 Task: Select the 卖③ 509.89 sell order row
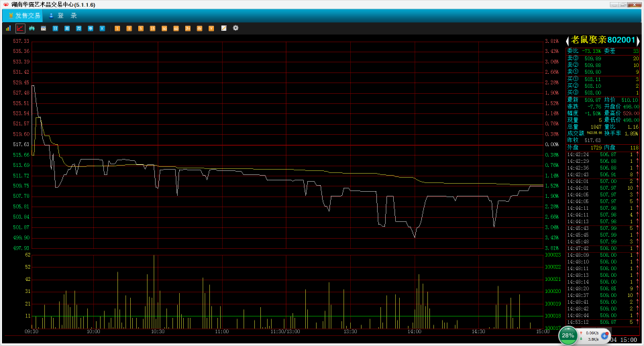[x=603, y=59]
